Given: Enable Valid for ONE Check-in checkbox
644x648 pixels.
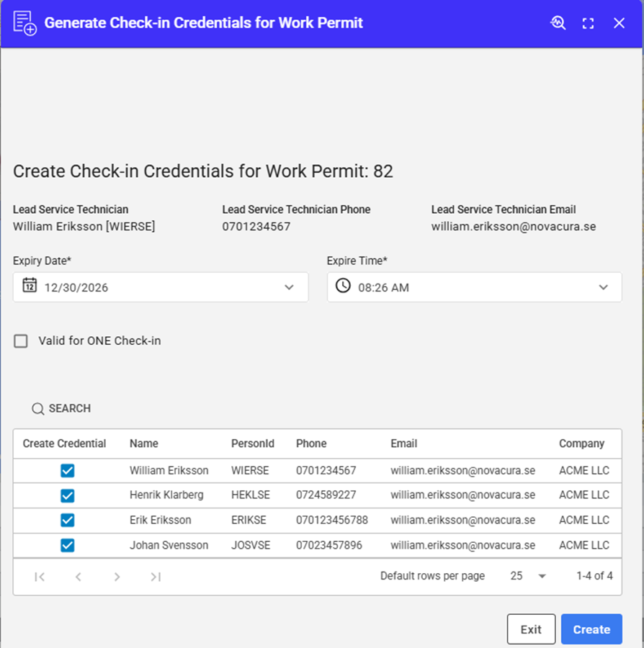Looking at the screenshot, I should pos(21,341).
